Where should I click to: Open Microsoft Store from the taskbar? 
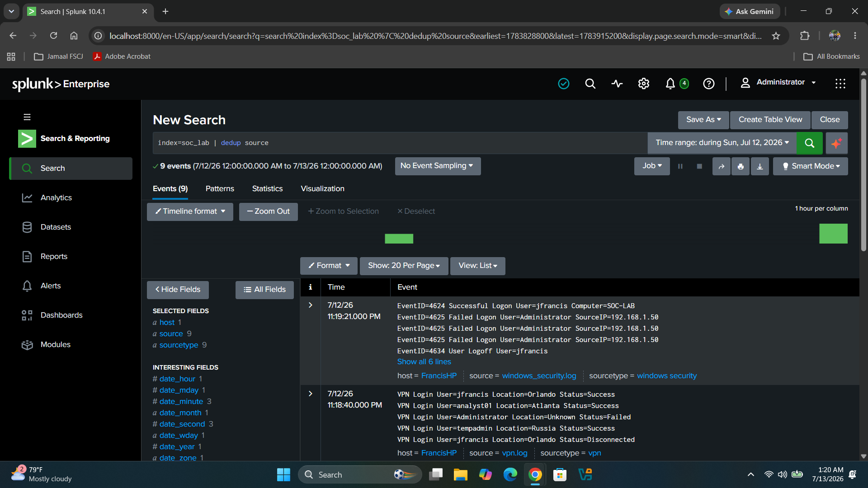(x=560, y=474)
